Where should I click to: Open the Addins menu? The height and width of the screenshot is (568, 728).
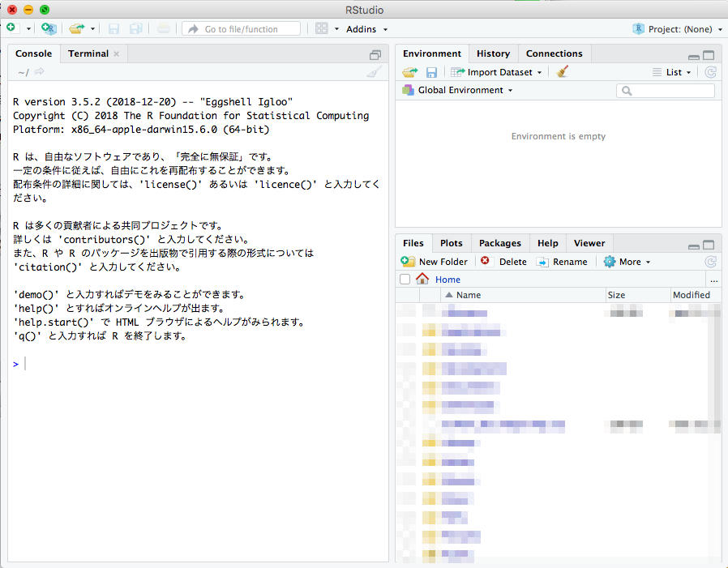(x=366, y=29)
